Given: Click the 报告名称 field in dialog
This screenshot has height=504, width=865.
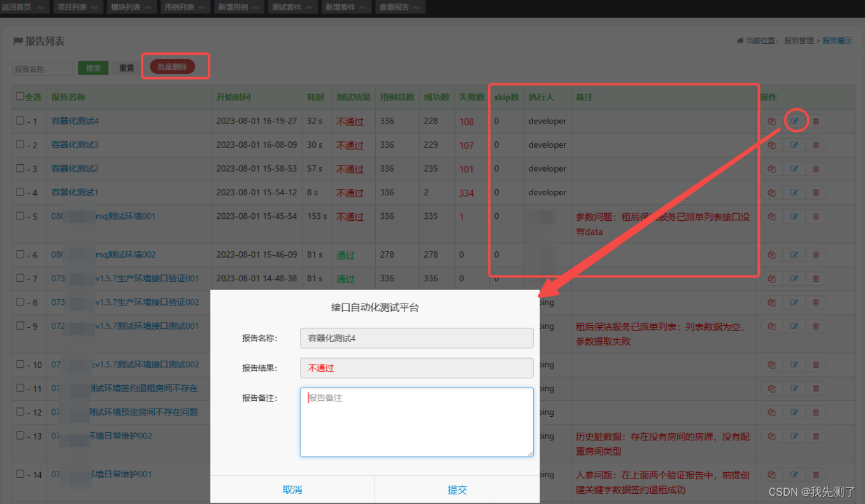Looking at the screenshot, I should [417, 338].
